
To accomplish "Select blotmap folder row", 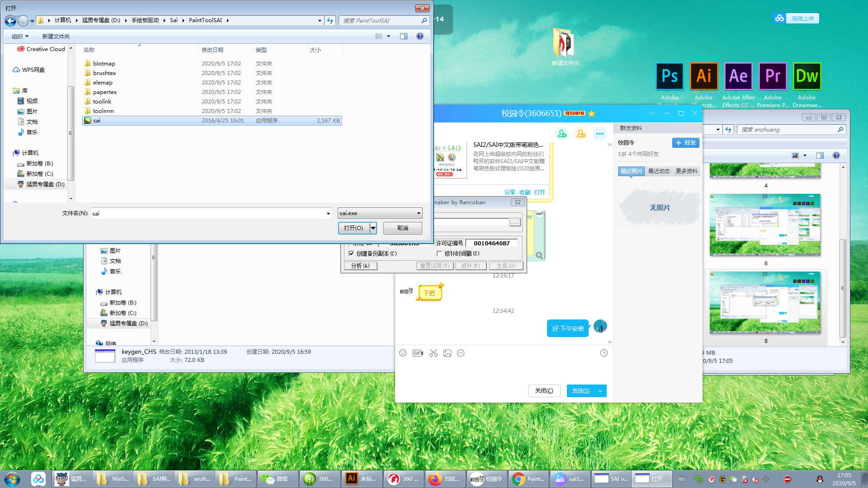I will click(x=212, y=64).
